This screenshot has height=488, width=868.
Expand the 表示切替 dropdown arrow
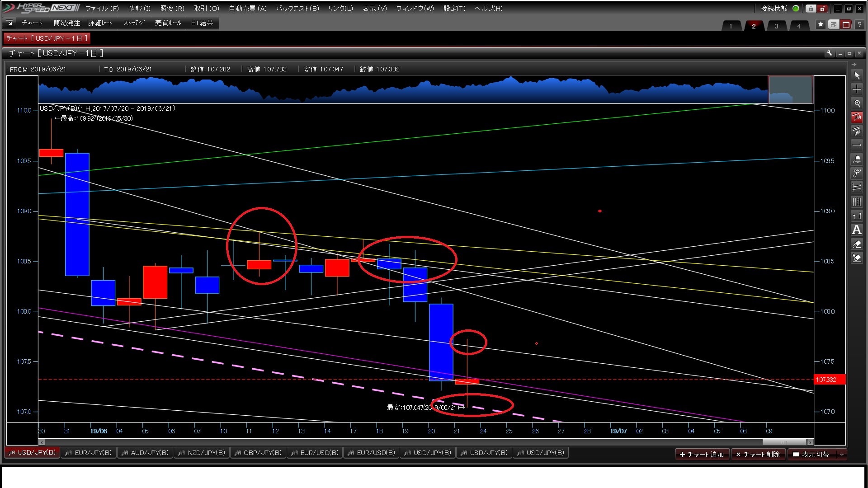pyautogui.click(x=842, y=455)
